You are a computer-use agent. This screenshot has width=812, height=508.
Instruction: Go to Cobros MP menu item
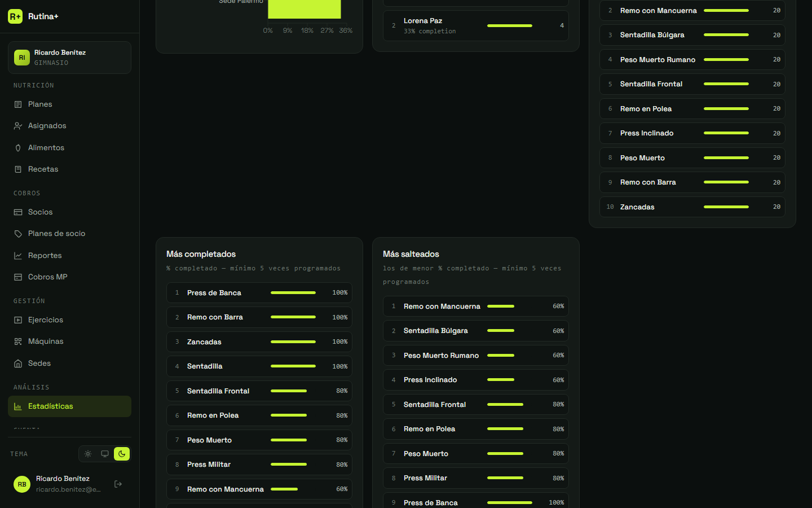pyautogui.click(x=69, y=277)
